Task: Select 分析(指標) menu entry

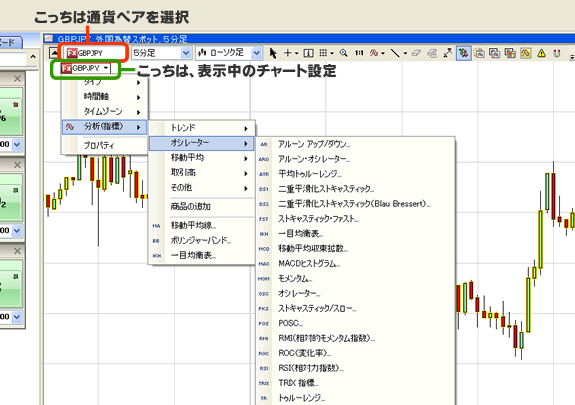Action: click(105, 127)
